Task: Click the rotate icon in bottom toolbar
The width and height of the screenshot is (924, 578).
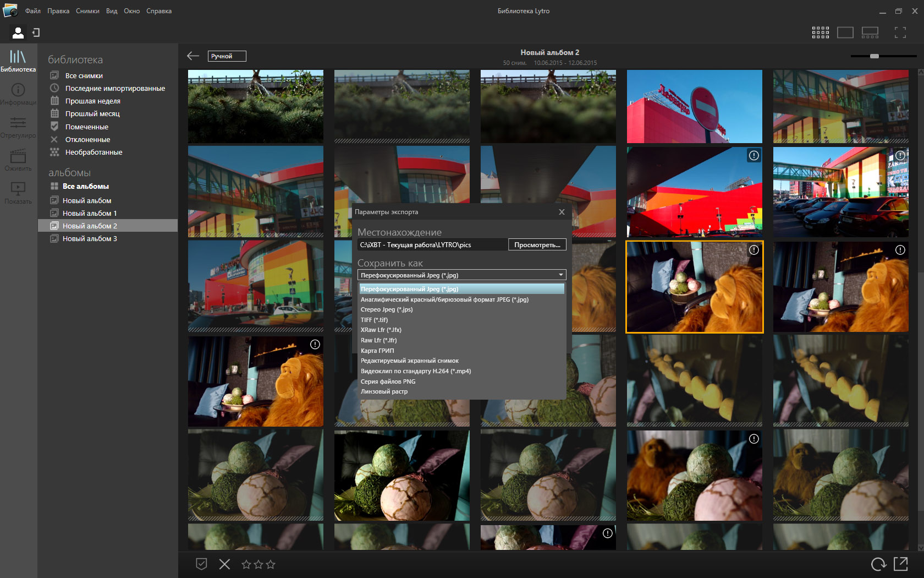Action: click(878, 564)
